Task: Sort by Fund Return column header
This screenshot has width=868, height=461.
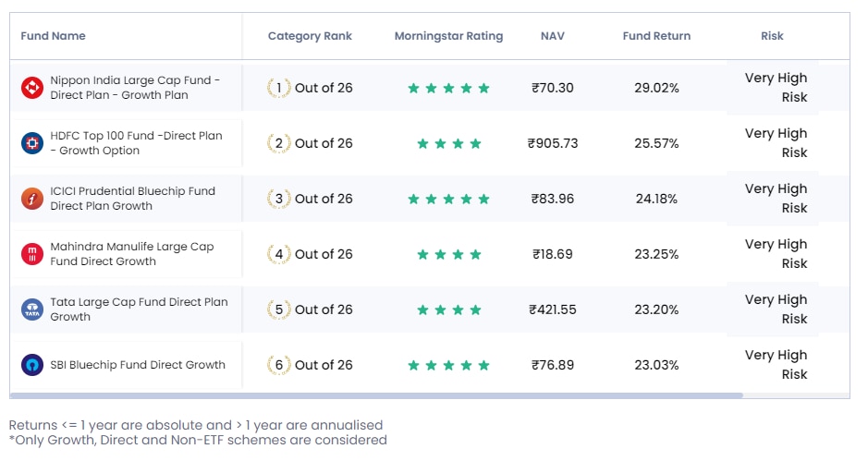Action: [x=656, y=36]
